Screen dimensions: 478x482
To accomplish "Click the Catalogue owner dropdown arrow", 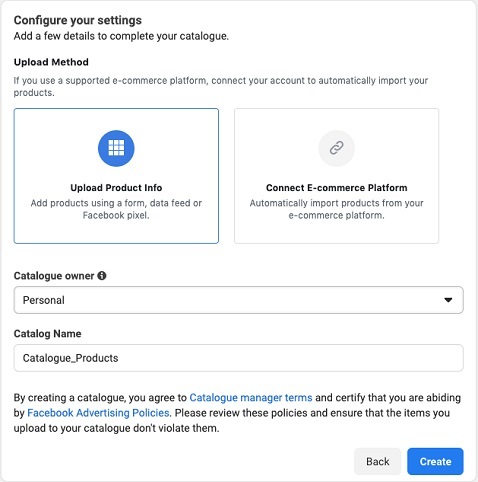I will (x=448, y=300).
